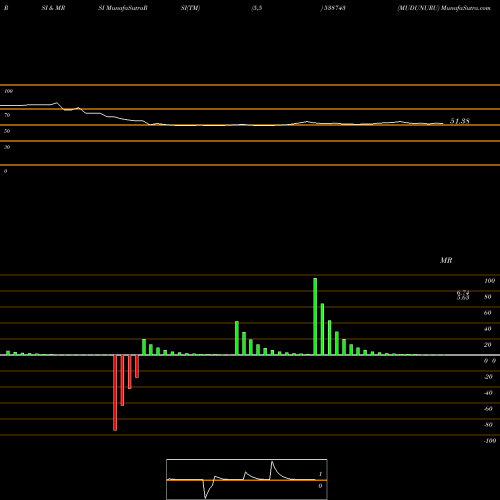
Task: Click the MR axis label 60
Action: [x=488, y=313]
